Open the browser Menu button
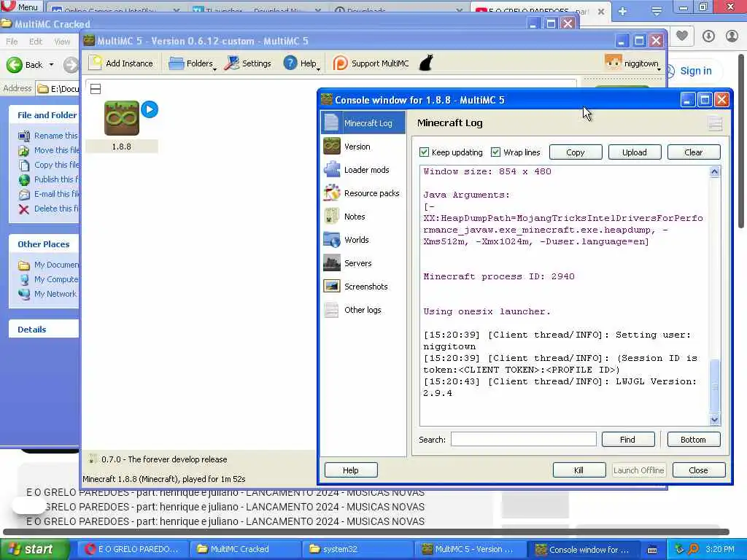 pos(21,7)
